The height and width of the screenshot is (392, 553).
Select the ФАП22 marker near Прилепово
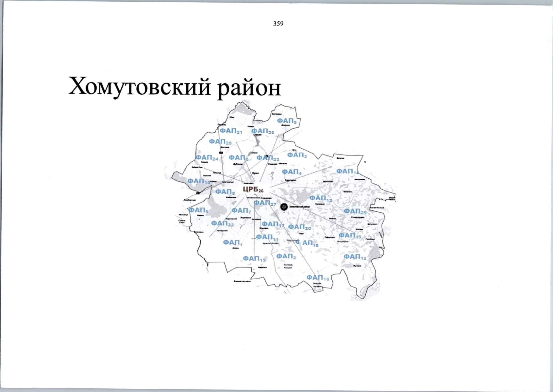pyautogui.click(x=223, y=223)
